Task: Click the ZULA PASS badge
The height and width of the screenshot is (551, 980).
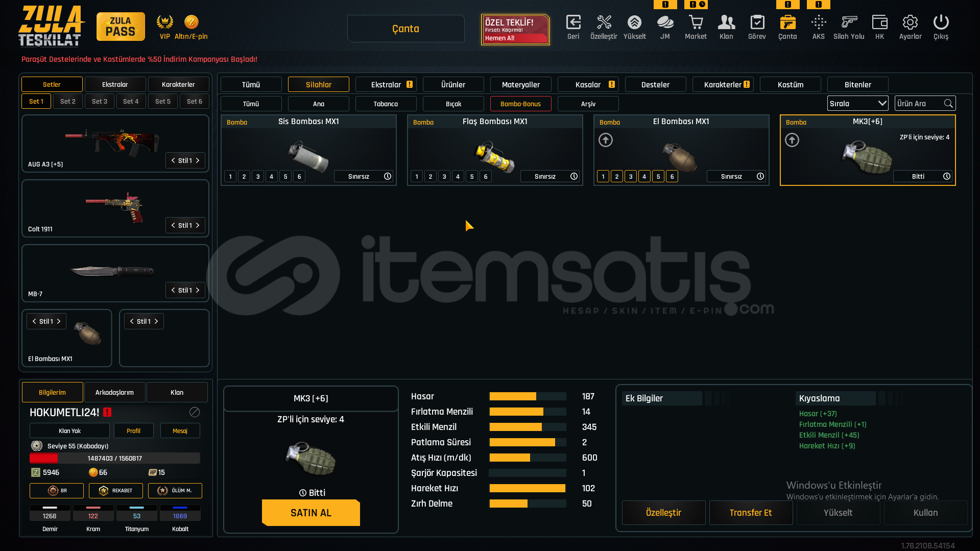Action: pos(121,27)
